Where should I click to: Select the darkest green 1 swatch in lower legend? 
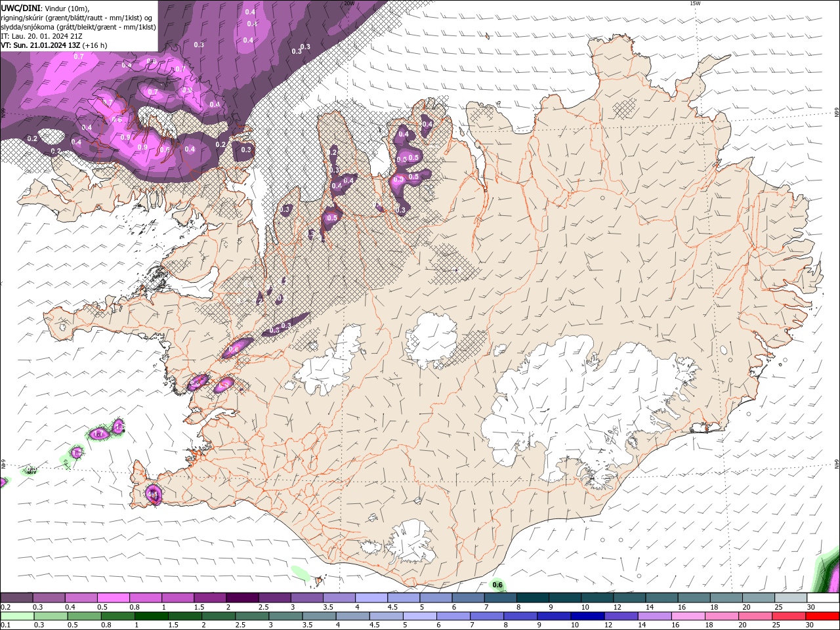[x=151, y=616]
